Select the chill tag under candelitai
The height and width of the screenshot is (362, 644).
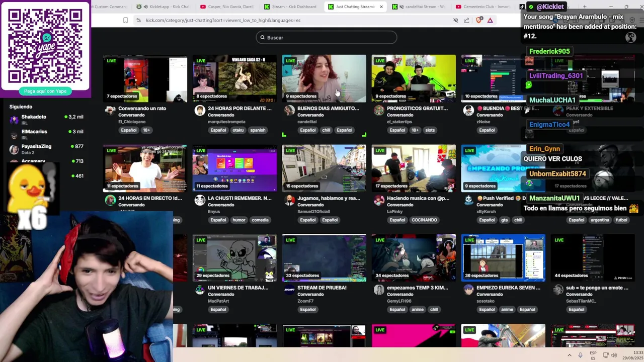coord(326,130)
